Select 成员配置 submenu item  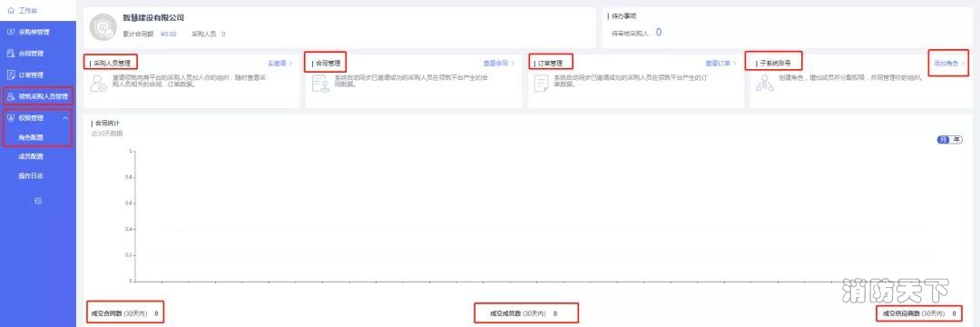click(x=31, y=157)
